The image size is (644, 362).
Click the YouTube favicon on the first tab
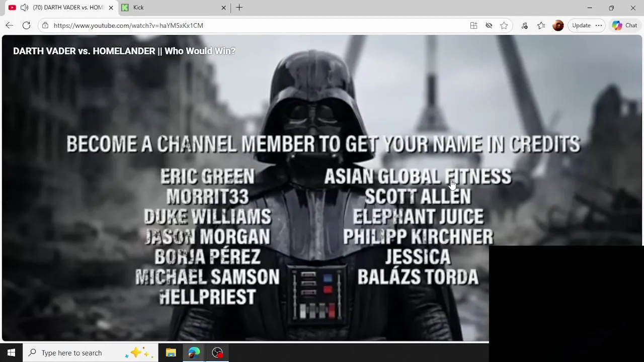coord(12,8)
